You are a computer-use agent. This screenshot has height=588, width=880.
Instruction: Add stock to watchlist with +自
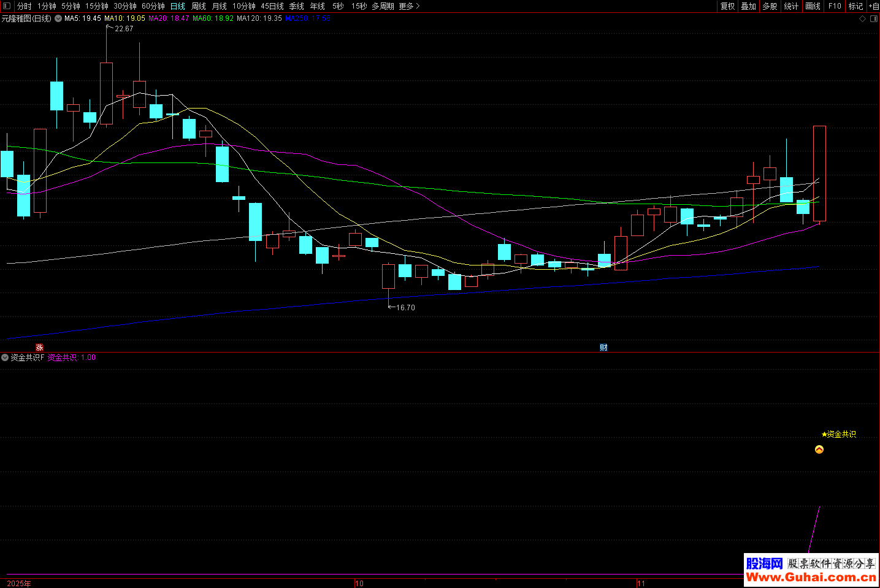(873, 6)
